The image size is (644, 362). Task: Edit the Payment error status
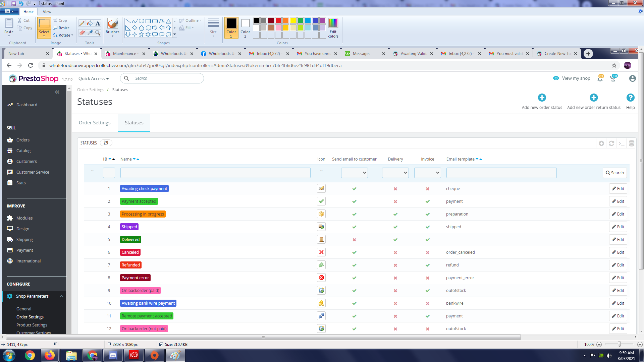(x=618, y=278)
